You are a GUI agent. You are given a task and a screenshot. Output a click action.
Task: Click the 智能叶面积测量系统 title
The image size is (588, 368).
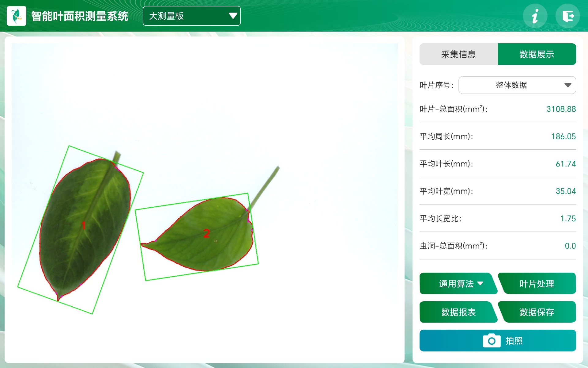coord(80,16)
